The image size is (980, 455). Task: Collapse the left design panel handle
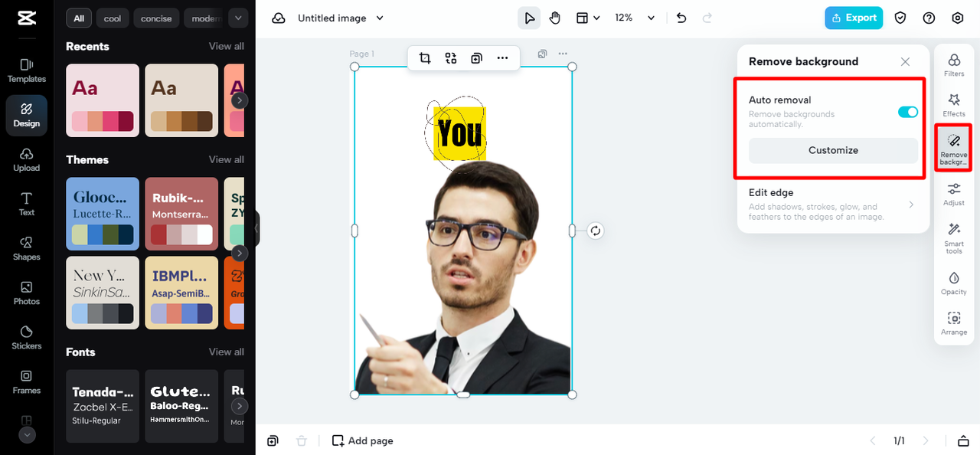click(x=257, y=228)
